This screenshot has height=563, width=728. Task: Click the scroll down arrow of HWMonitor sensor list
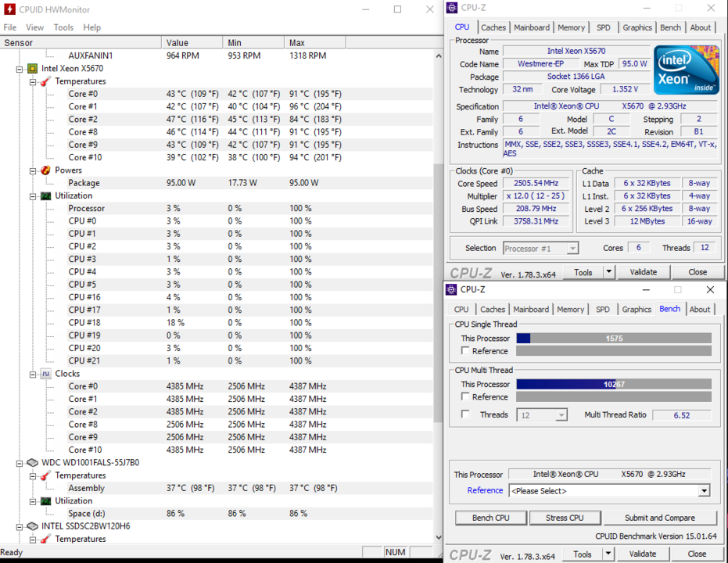pos(439,537)
